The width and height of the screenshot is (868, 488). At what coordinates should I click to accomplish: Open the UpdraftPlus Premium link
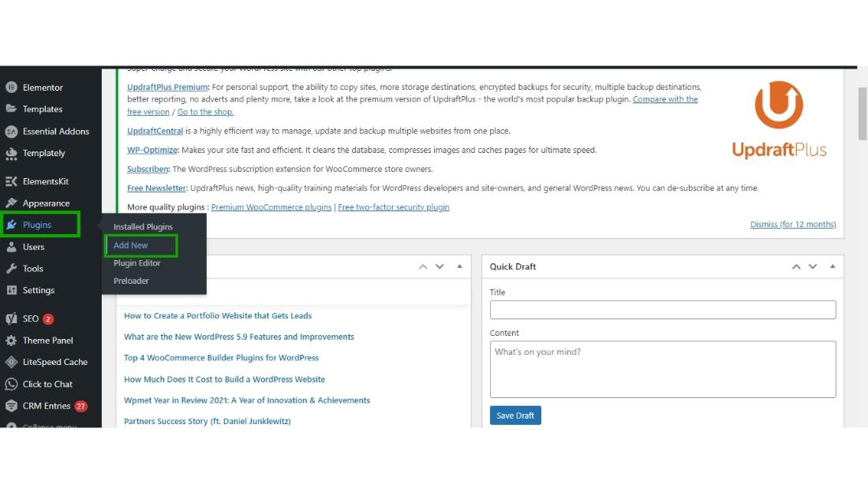point(167,87)
